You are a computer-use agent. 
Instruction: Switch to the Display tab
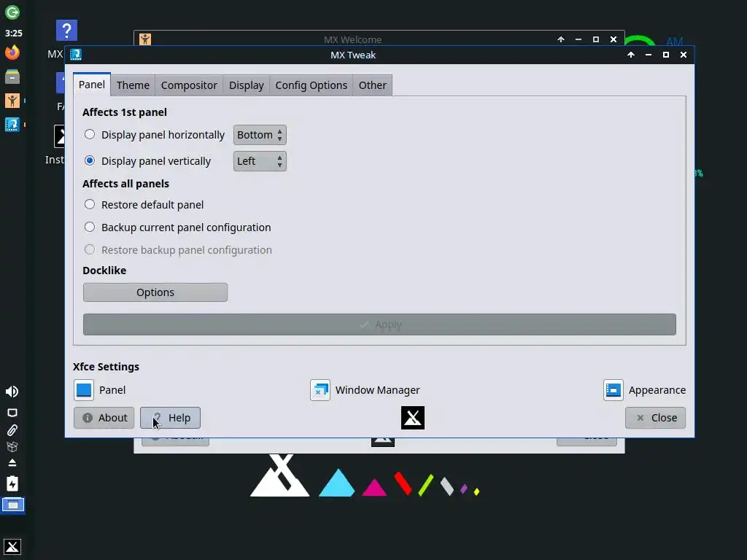tap(247, 85)
